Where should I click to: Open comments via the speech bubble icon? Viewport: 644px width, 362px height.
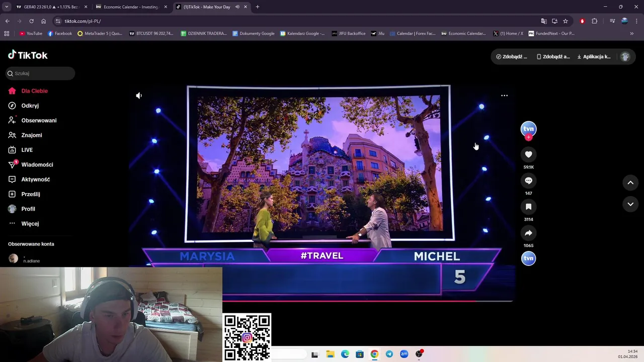528,180
